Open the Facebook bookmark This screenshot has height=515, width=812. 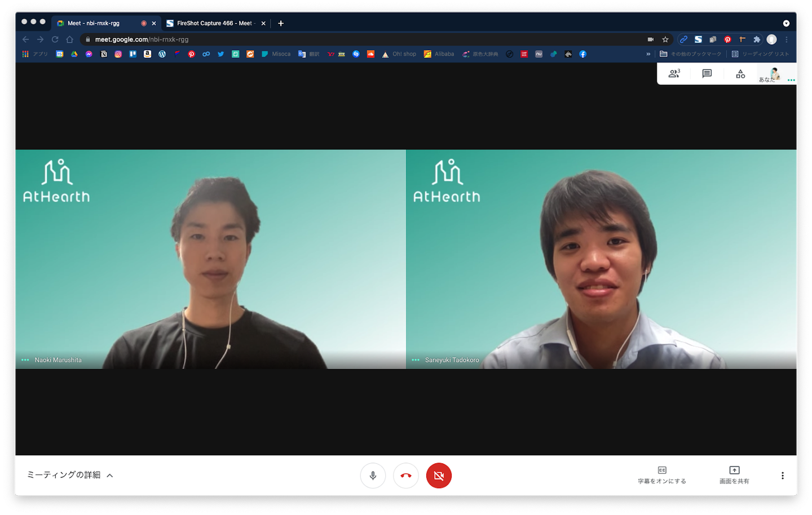[x=583, y=54]
